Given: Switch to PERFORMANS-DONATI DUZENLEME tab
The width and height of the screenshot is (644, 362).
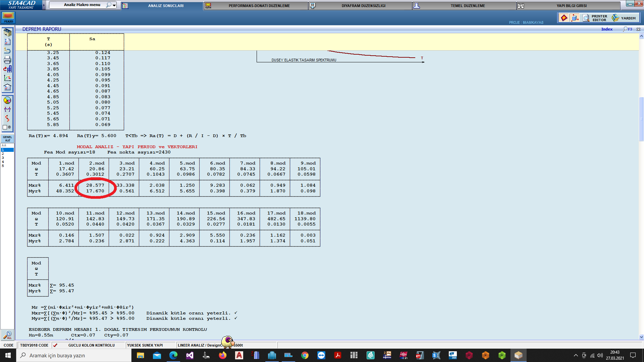Looking at the screenshot, I should pos(259,6).
